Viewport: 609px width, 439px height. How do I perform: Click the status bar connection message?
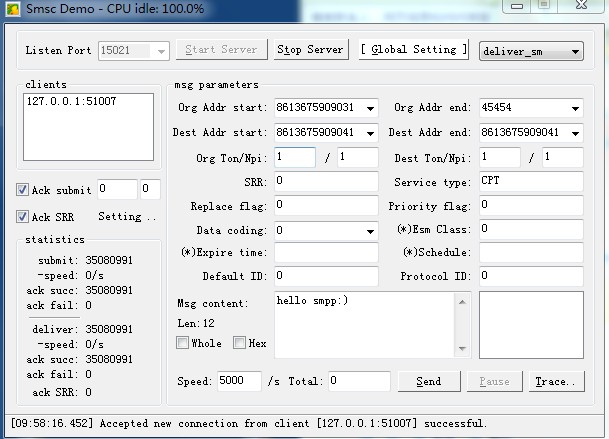point(249,423)
